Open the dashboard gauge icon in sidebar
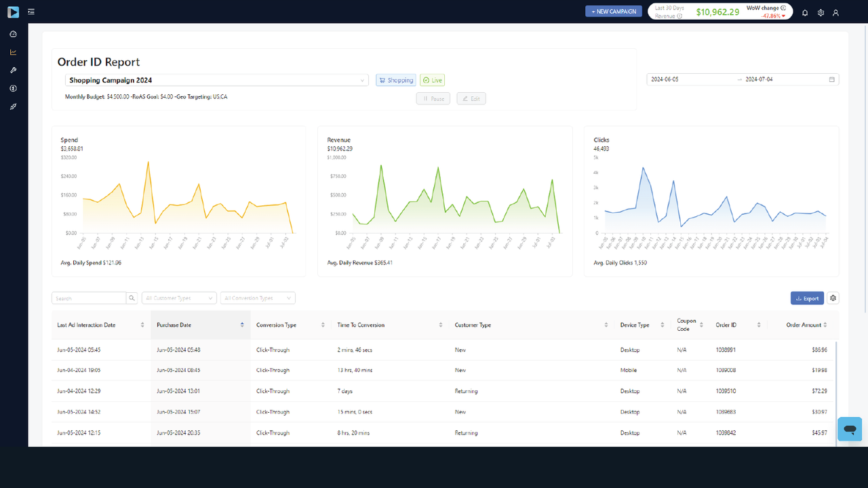Viewport: 868px width, 488px height. 14,34
